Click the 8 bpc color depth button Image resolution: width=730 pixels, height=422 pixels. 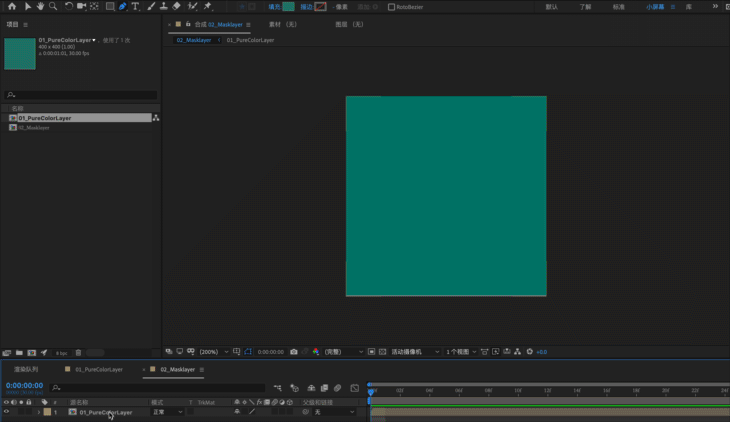(61, 353)
